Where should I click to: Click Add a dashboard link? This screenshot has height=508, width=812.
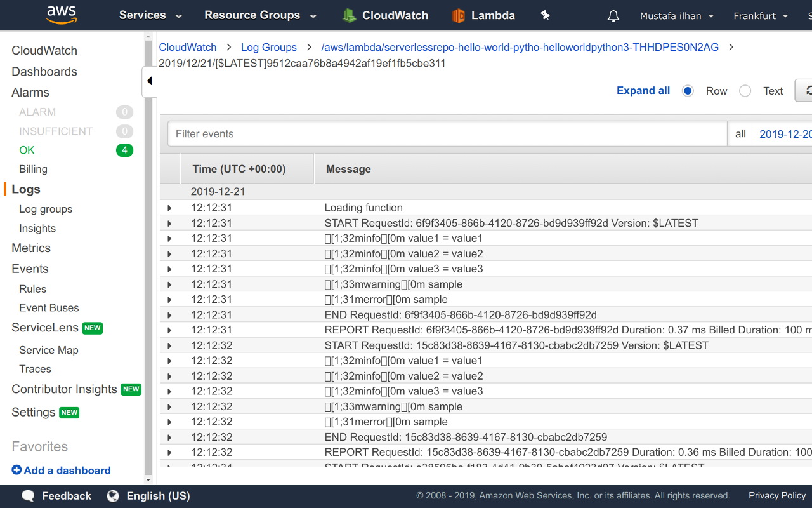click(67, 471)
